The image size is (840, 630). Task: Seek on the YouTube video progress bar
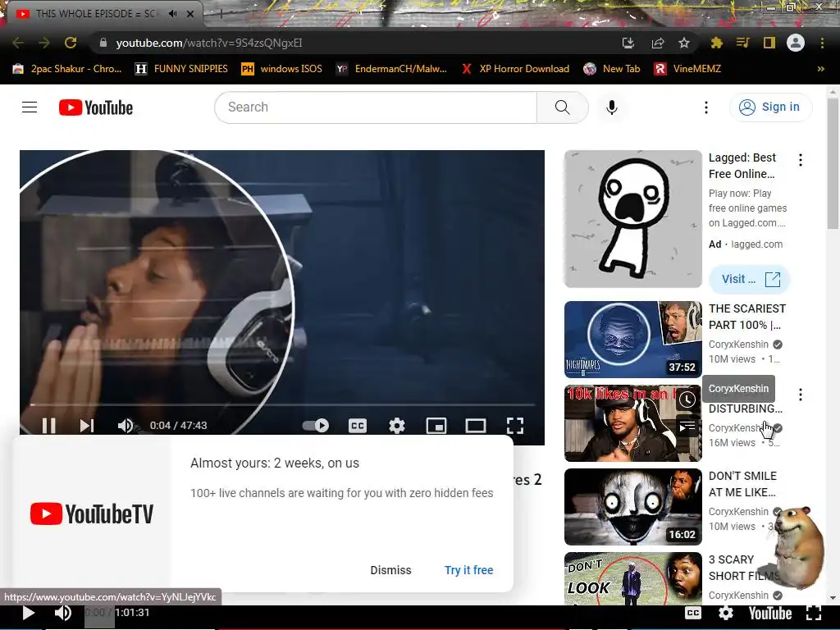pos(282,404)
